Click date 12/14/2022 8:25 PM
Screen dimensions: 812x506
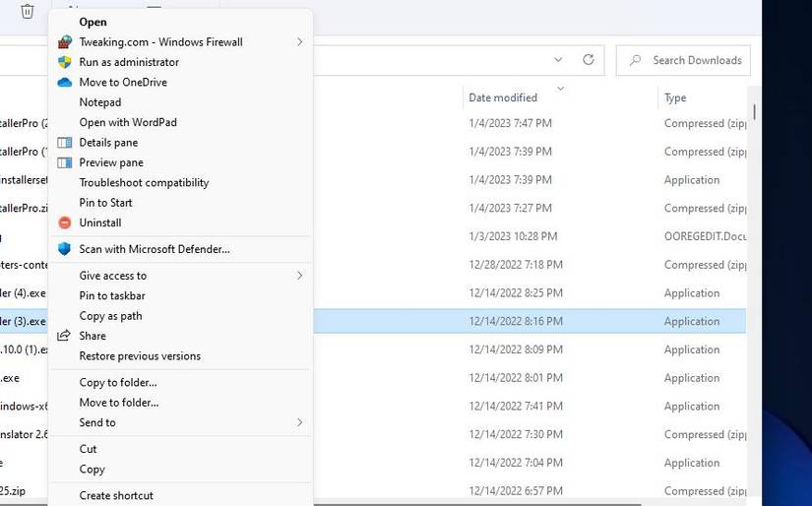(516, 293)
